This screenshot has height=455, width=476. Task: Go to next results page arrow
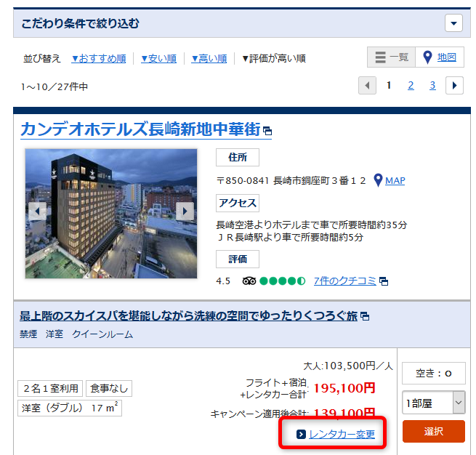click(x=454, y=86)
